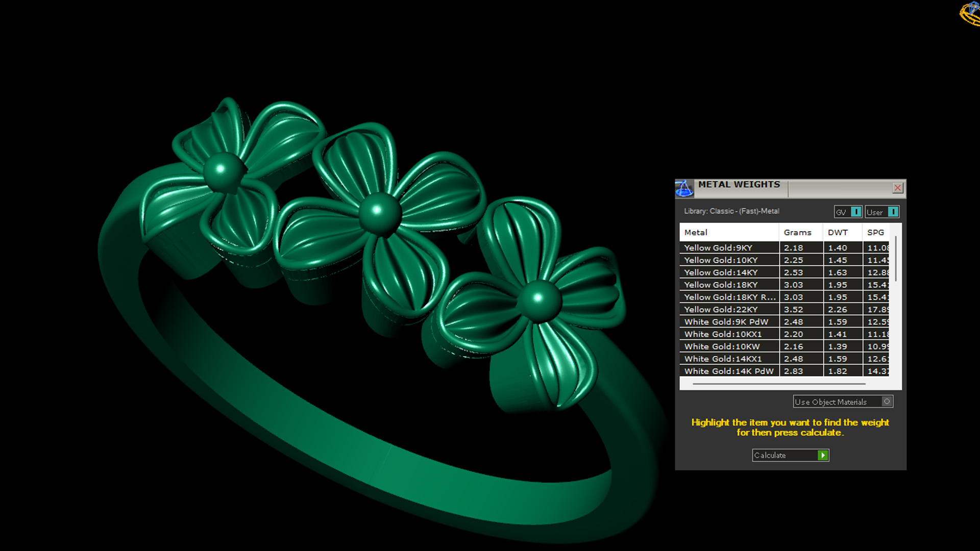Click the SPG column header

click(876, 232)
